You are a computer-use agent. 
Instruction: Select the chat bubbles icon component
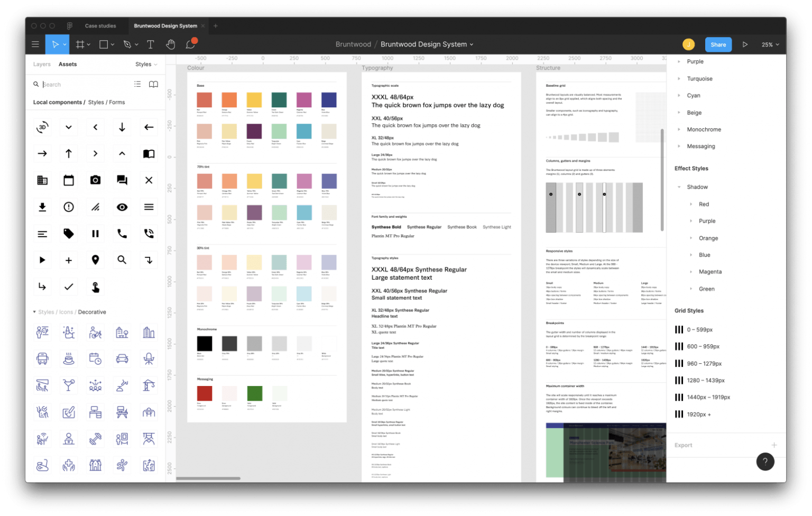122,180
